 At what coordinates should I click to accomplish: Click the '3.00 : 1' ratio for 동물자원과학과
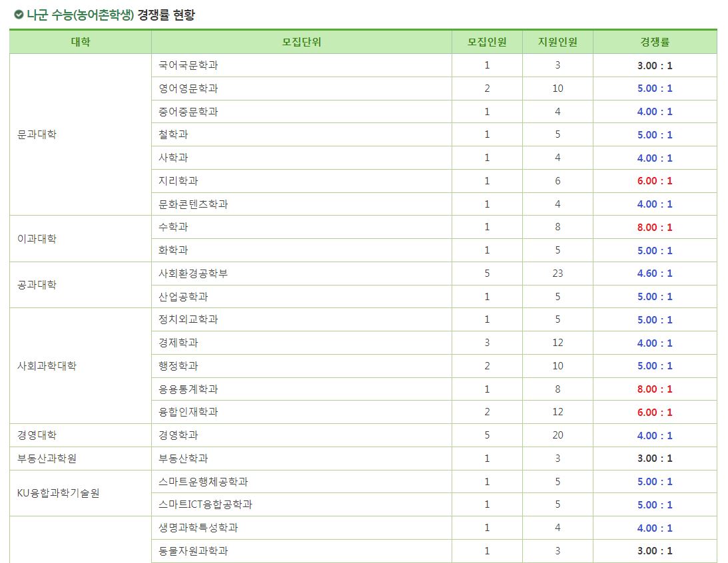pyautogui.click(x=655, y=551)
